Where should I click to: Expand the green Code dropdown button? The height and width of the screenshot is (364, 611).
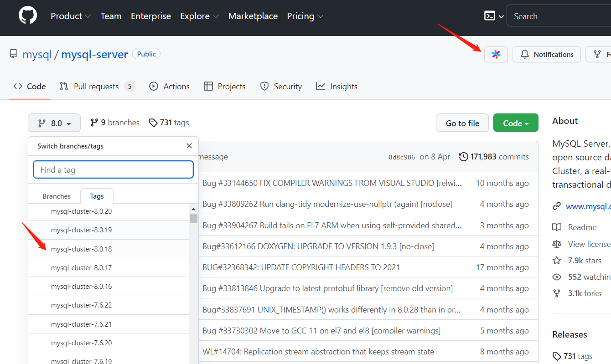pos(516,123)
